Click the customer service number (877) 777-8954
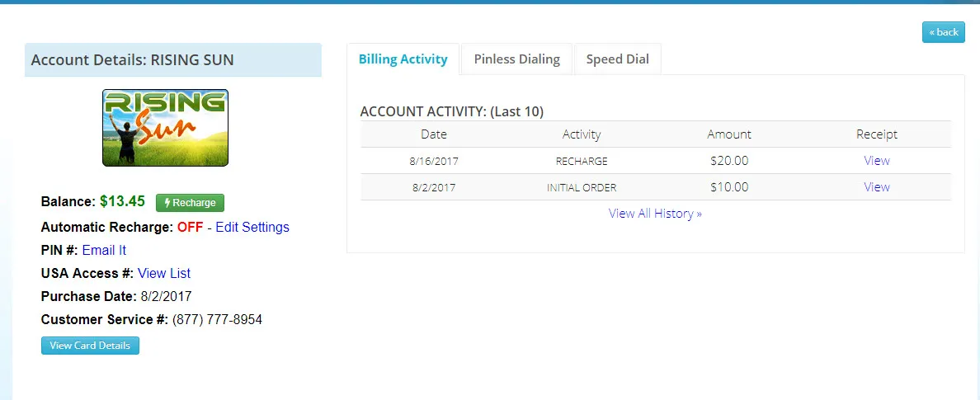The height and width of the screenshot is (400, 980). 217,319
